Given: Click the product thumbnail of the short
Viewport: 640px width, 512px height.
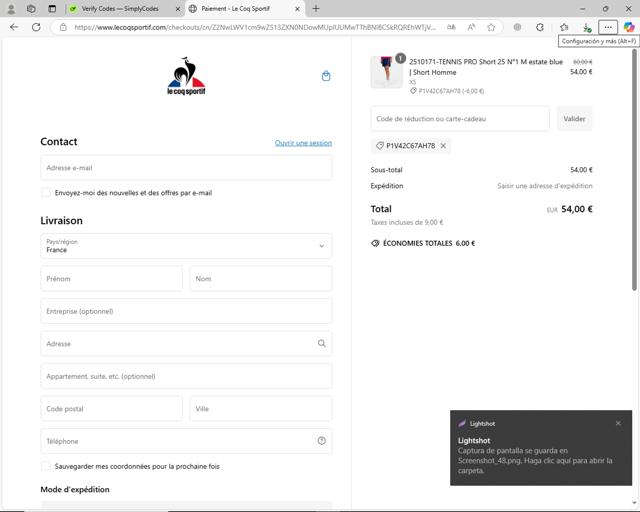Looking at the screenshot, I should (386, 72).
